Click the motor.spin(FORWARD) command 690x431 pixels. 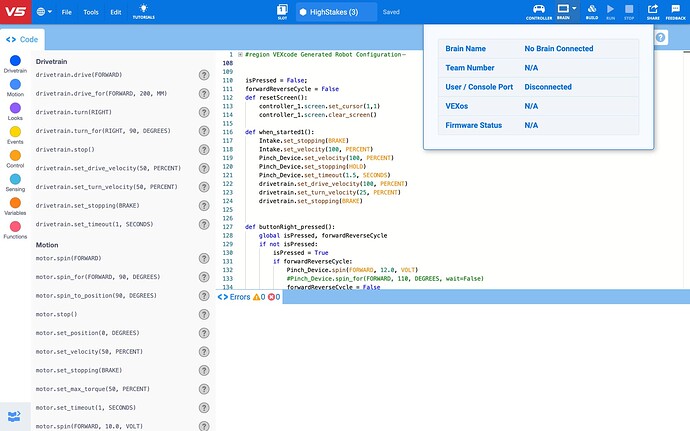coord(69,258)
